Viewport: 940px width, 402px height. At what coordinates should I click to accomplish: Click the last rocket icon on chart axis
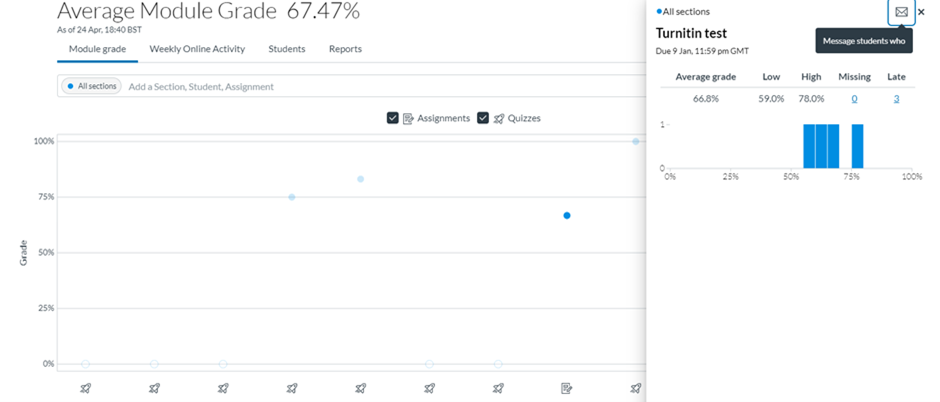635,388
